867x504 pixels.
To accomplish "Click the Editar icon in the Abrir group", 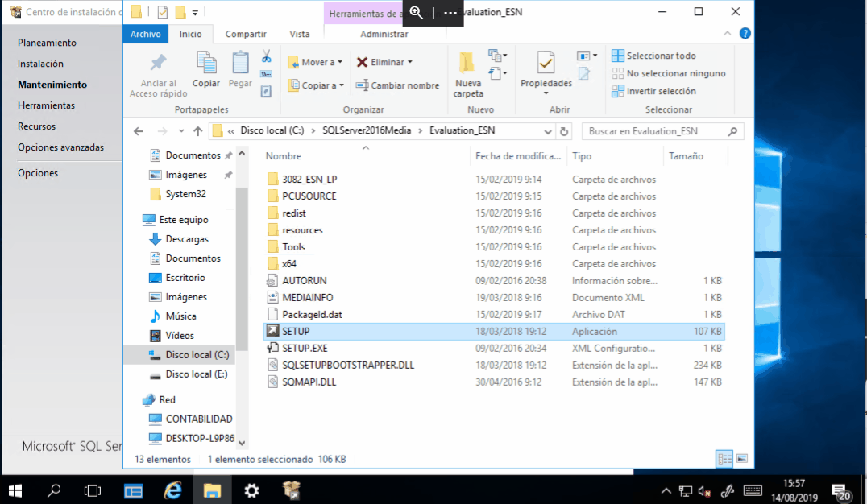I will coord(584,73).
